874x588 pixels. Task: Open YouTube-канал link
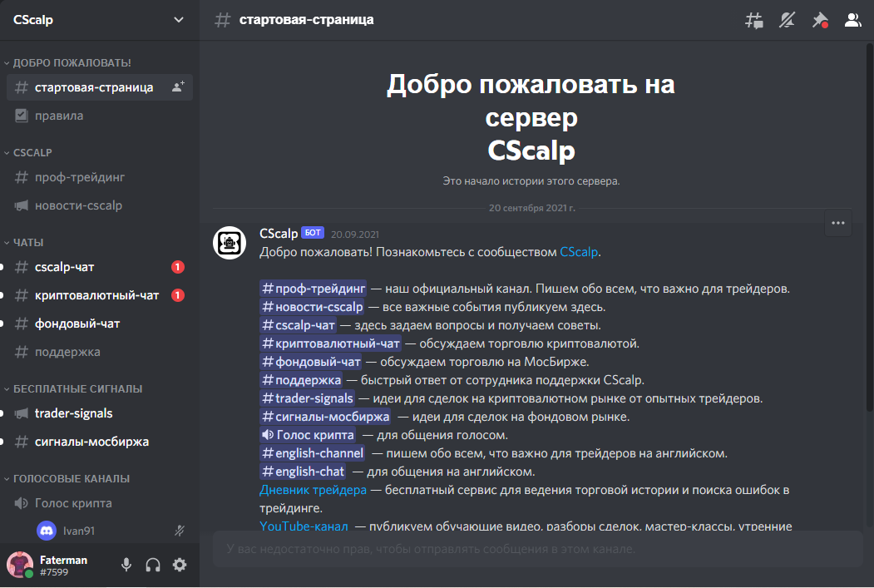(304, 526)
